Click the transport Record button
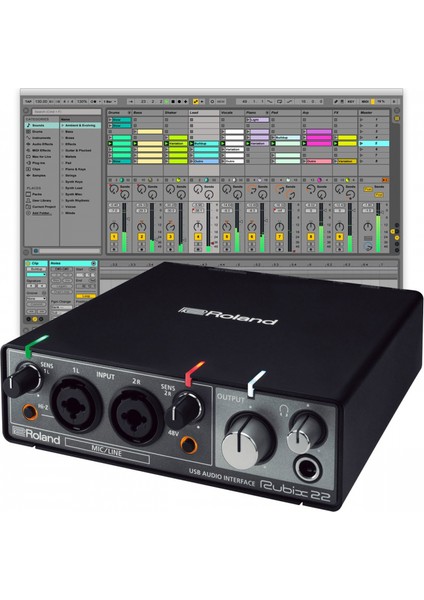424x600 pixels. pyautogui.click(x=179, y=102)
